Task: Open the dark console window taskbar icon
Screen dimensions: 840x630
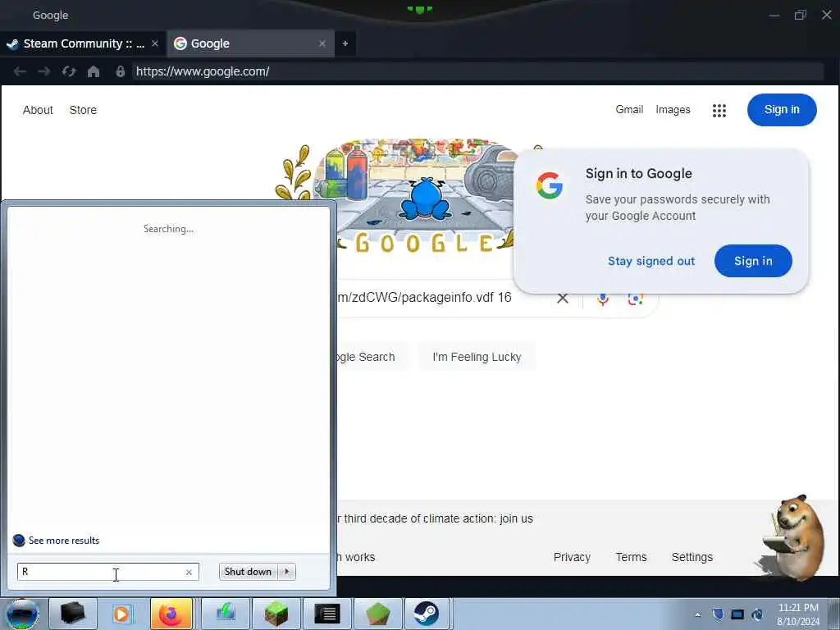Action: coord(326,614)
